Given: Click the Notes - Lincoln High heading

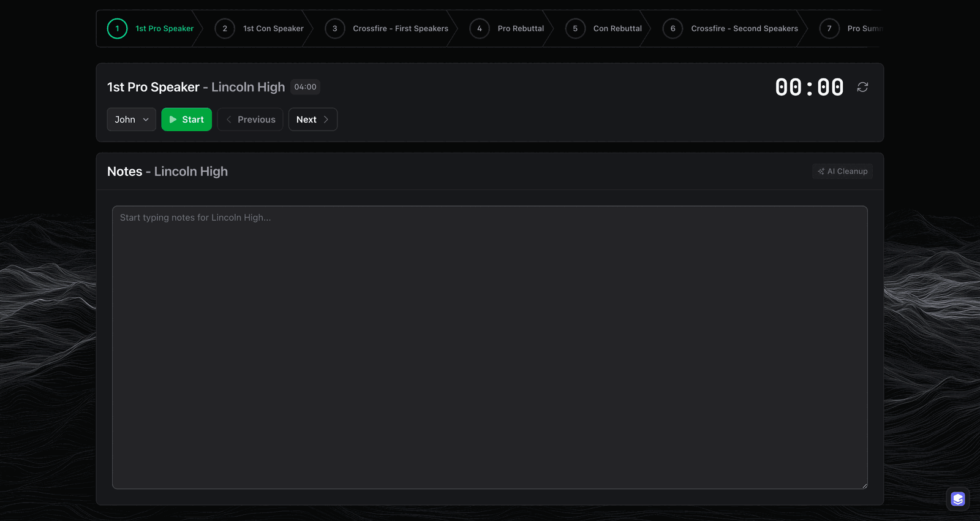Looking at the screenshot, I should point(167,172).
